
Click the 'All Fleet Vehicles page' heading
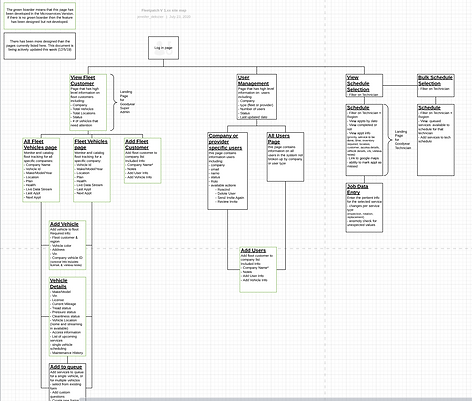coord(40,144)
